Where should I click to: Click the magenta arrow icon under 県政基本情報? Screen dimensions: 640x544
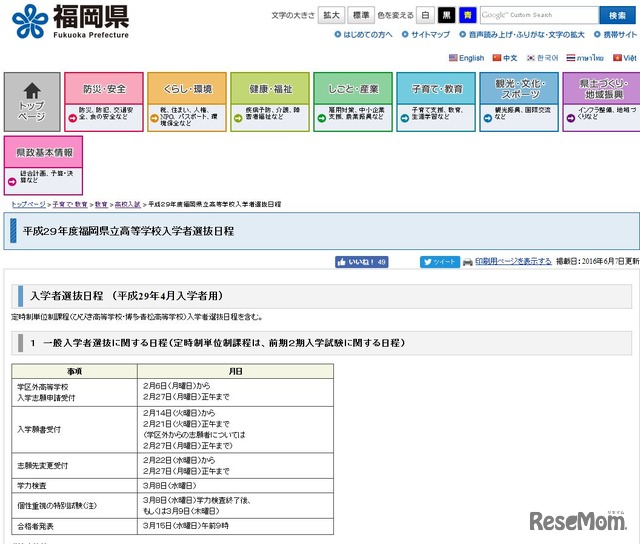point(12,182)
